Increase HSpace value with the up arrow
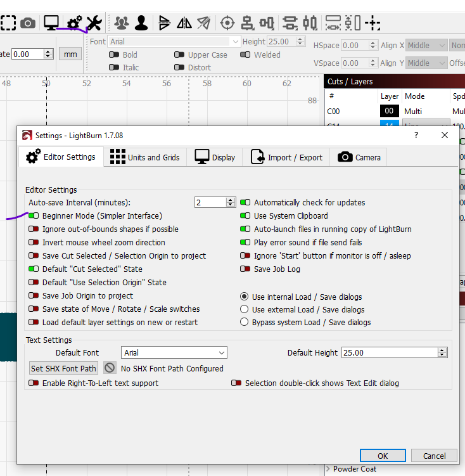Viewport: 465px width, 476px height. click(x=373, y=43)
